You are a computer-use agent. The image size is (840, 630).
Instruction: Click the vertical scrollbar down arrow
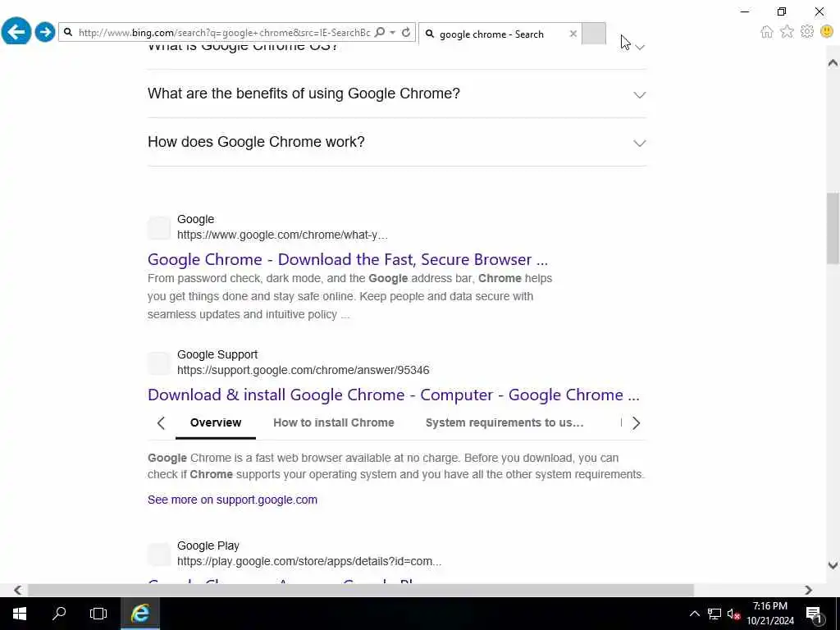(833, 565)
